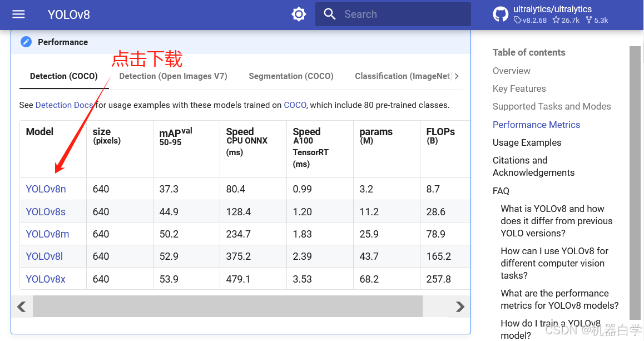Image resolution: width=644 pixels, height=341 pixels.
Task: Download the YOLOv8x model
Action: 46,279
